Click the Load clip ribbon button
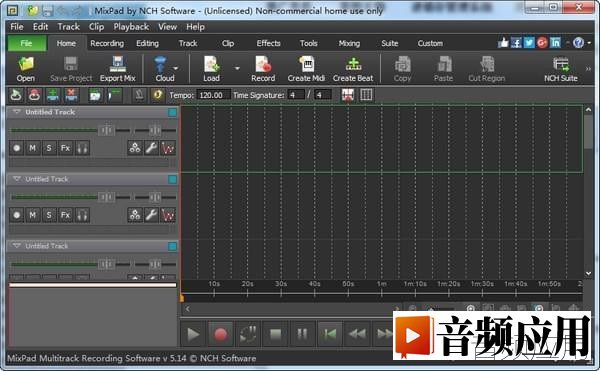Screen dimensions: 600x371 (211, 69)
